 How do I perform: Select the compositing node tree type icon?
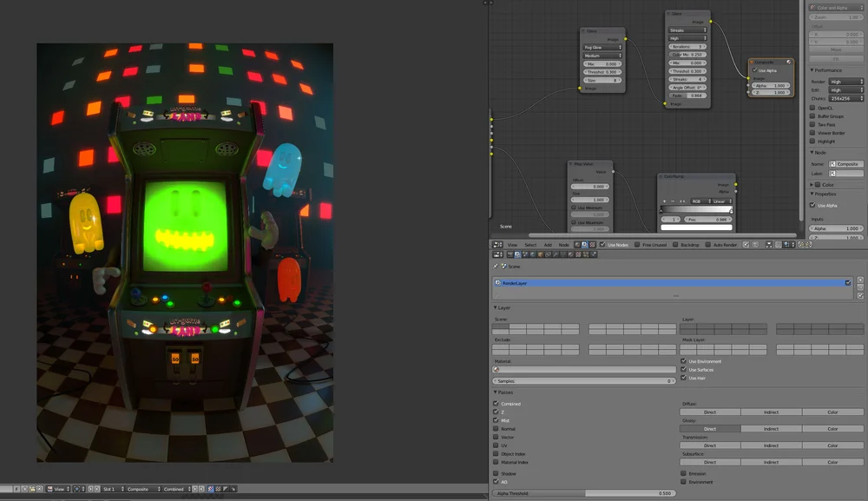click(585, 245)
